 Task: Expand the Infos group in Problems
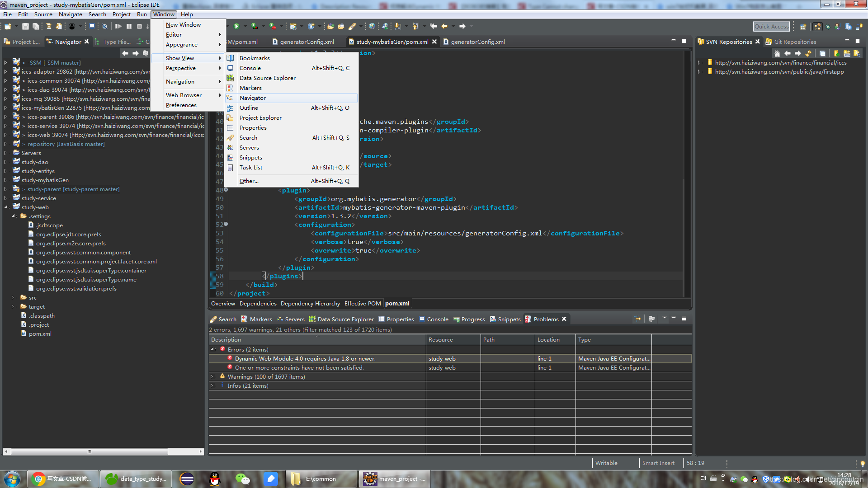[212, 386]
